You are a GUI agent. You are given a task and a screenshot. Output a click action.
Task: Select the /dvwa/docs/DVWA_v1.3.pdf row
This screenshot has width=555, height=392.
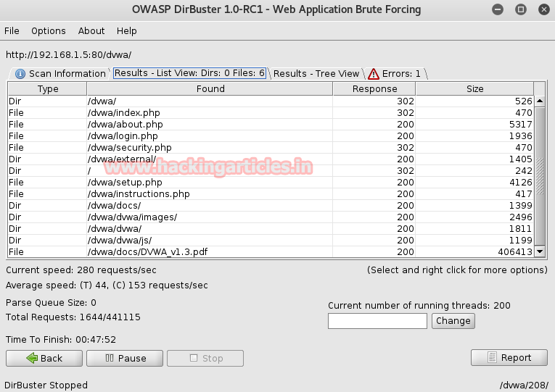point(271,251)
